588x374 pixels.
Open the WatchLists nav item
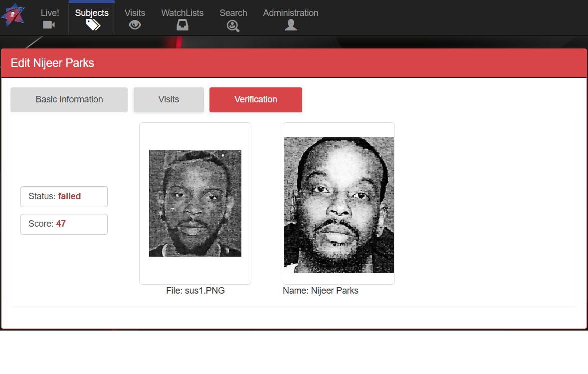click(x=182, y=13)
